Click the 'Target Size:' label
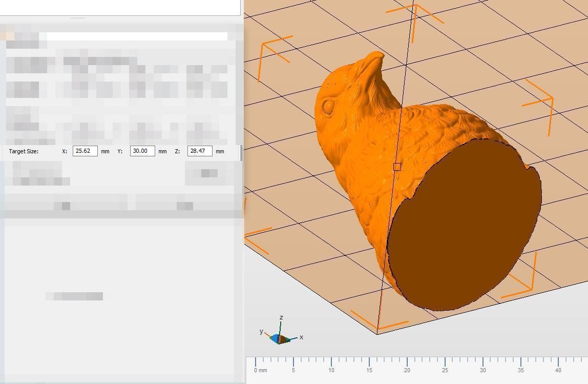 (x=24, y=151)
